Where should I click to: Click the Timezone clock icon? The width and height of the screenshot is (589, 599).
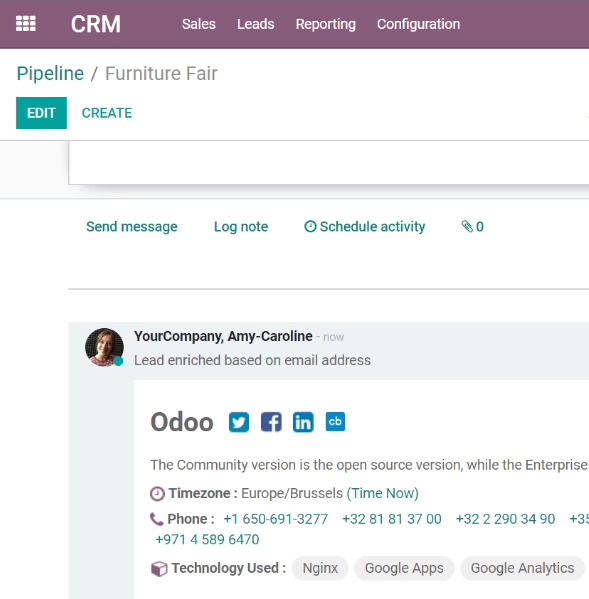[157, 494]
